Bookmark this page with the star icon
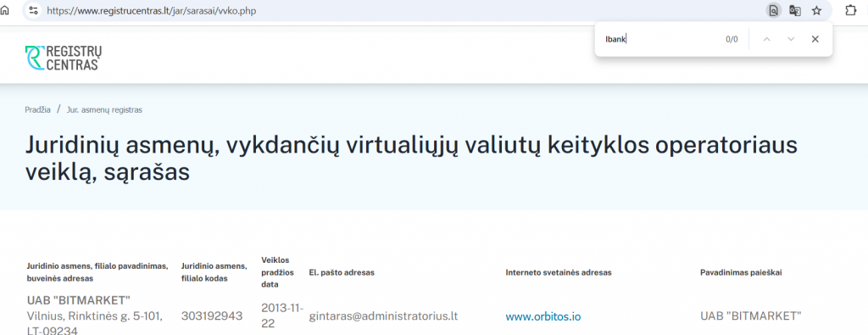The height and width of the screenshot is (335, 868). (x=816, y=10)
